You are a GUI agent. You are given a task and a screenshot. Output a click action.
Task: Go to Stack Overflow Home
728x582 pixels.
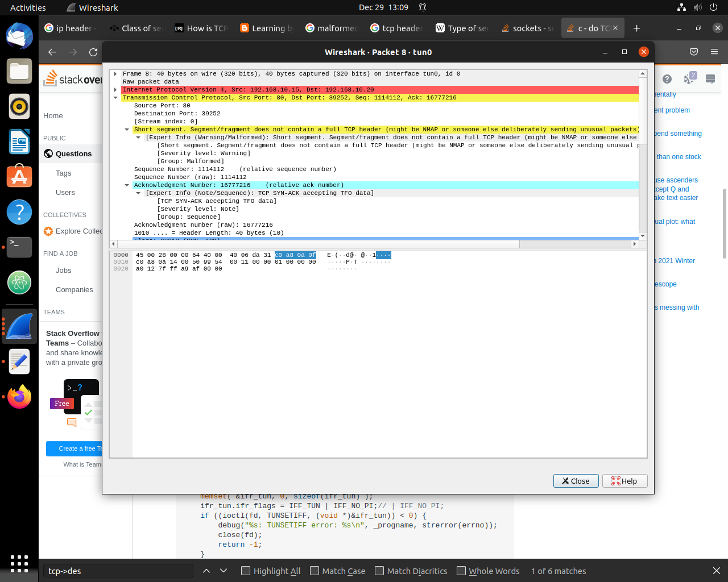pos(53,115)
